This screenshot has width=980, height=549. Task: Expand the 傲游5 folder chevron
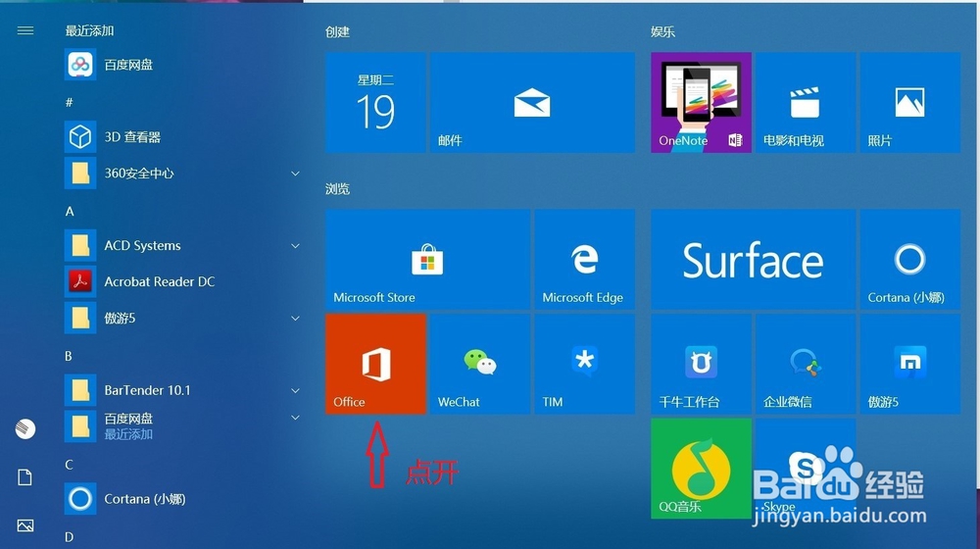tap(295, 319)
